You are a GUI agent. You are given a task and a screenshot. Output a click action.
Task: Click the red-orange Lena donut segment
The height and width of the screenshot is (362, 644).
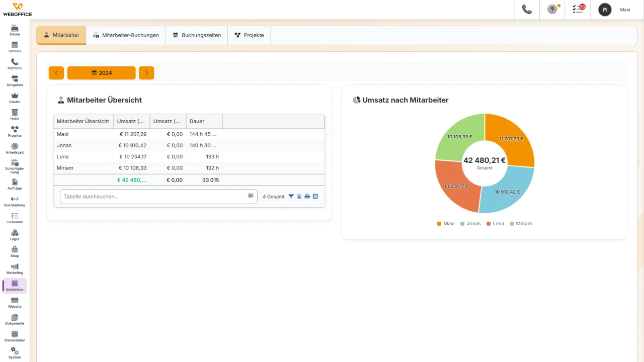[457, 186]
